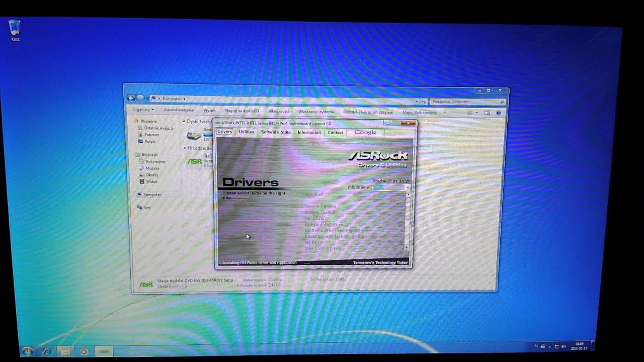Screen dimensions: 644x362
Task: Select ME Driver in the list
Action: click(x=314, y=242)
